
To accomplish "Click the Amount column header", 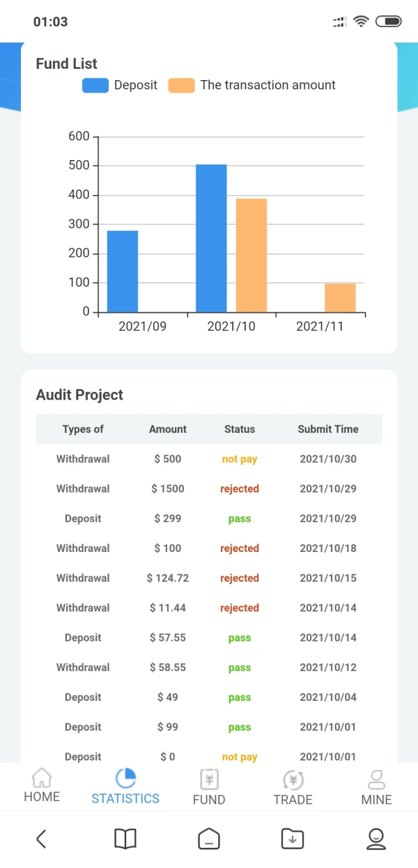I will tap(168, 429).
